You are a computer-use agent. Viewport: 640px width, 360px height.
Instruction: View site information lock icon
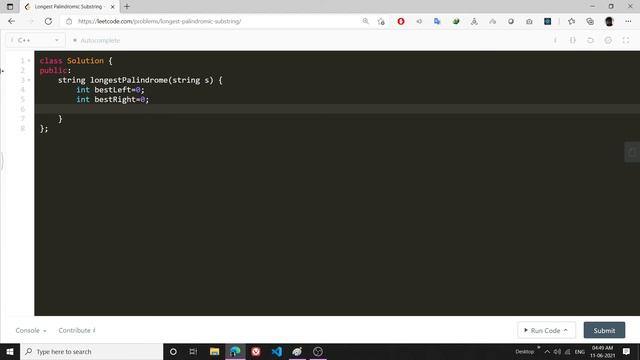[x=69, y=21]
